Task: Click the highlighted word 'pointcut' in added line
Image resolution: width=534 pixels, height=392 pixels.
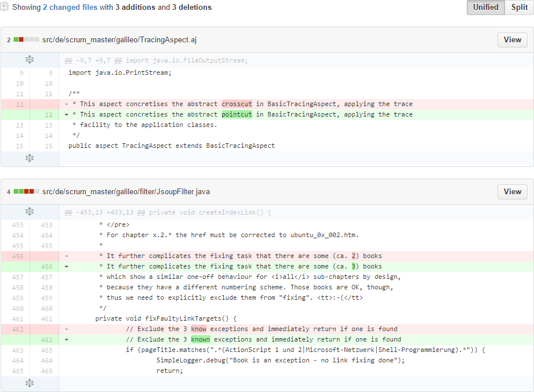Action: [237, 115]
